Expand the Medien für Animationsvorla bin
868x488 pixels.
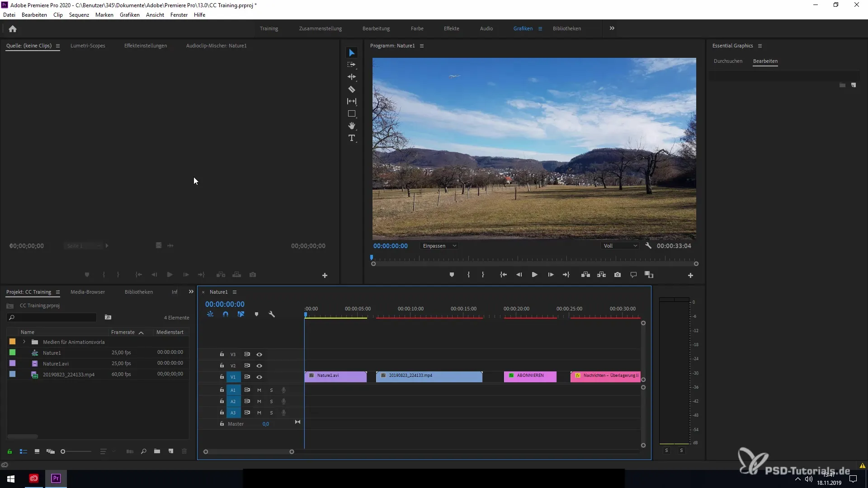click(24, 342)
